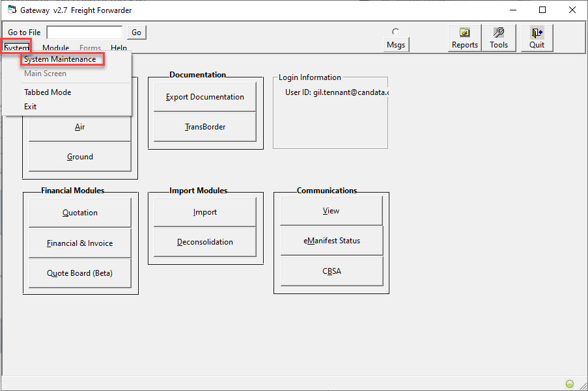
Task: Collapse the System menu in menu bar
Action: (x=16, y=47)
